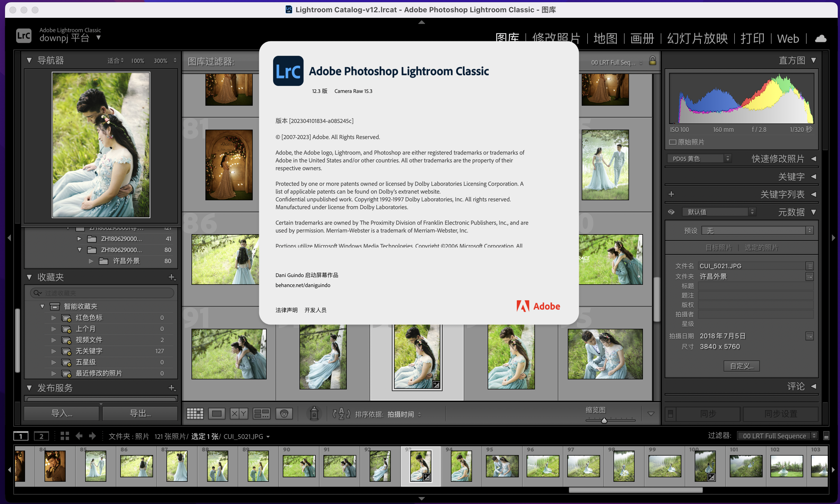The height and width of the screenshot is (504, 840).
Task: Enable the 原始照片 checkbox
Action: click(672, 142)
